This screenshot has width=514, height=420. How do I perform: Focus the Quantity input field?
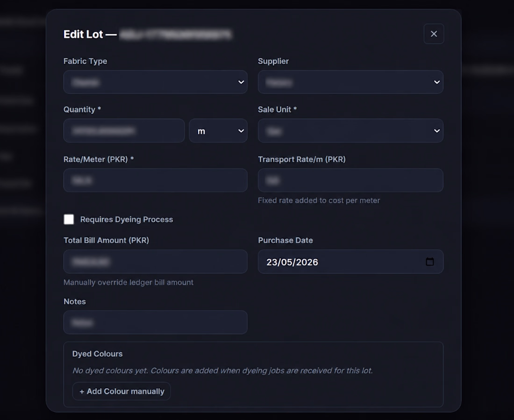point(124,131)
